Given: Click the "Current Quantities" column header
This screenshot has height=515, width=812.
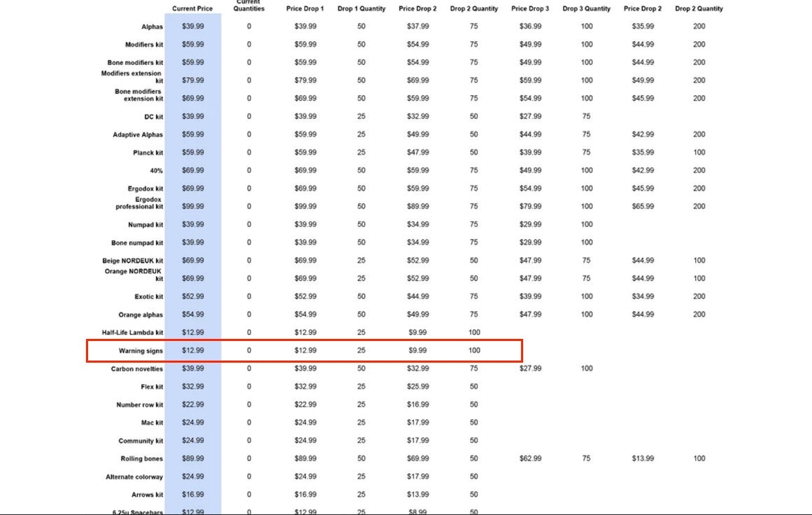Looking at the screenshot, I should pos(249,6).
